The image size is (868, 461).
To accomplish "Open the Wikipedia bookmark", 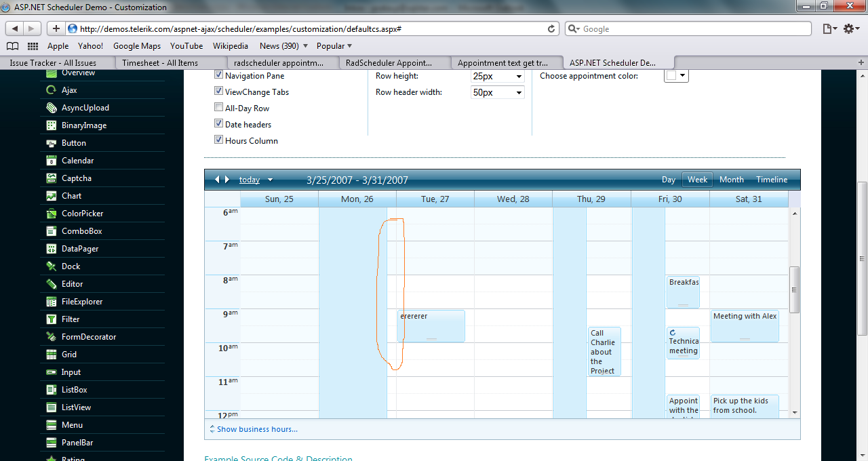I will [231, 46].
